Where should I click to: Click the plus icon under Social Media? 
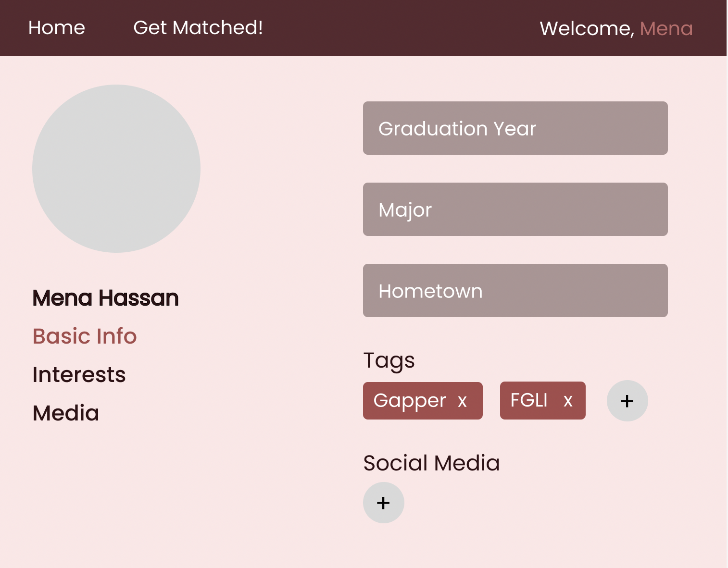(x=383, y=503)
